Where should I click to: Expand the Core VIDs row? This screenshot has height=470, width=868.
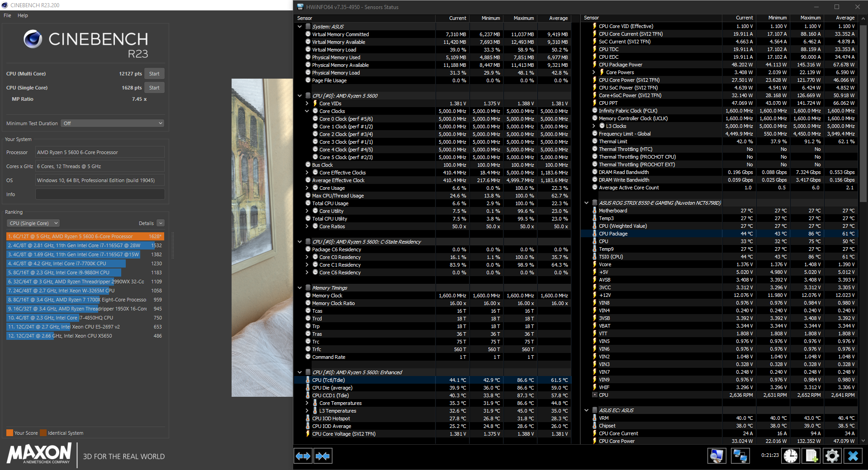click(307, 103)
